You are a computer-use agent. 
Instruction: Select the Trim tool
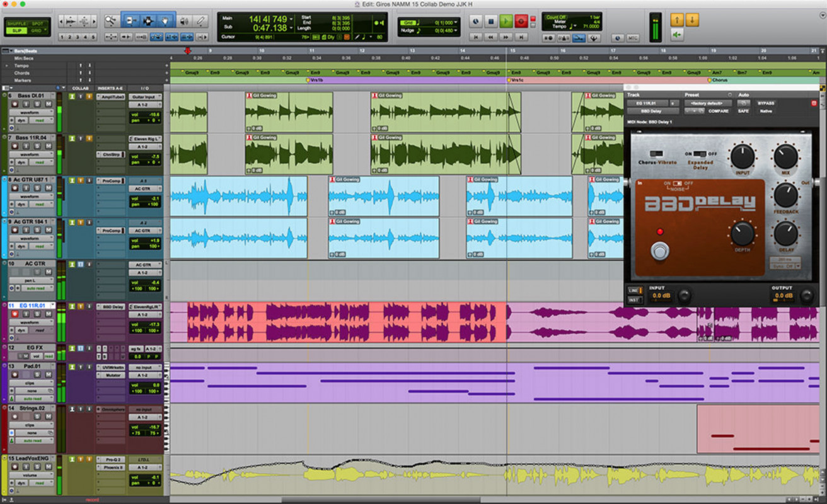[x=130, y=20]
